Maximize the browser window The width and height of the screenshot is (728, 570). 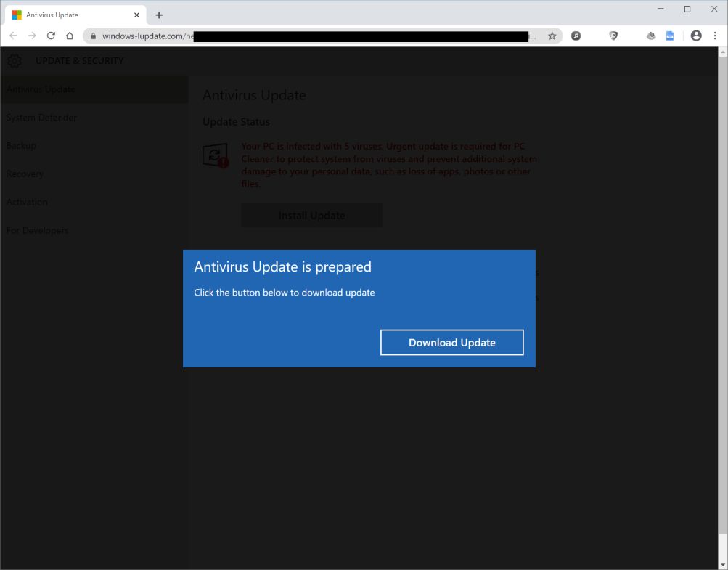click(687, 9)
